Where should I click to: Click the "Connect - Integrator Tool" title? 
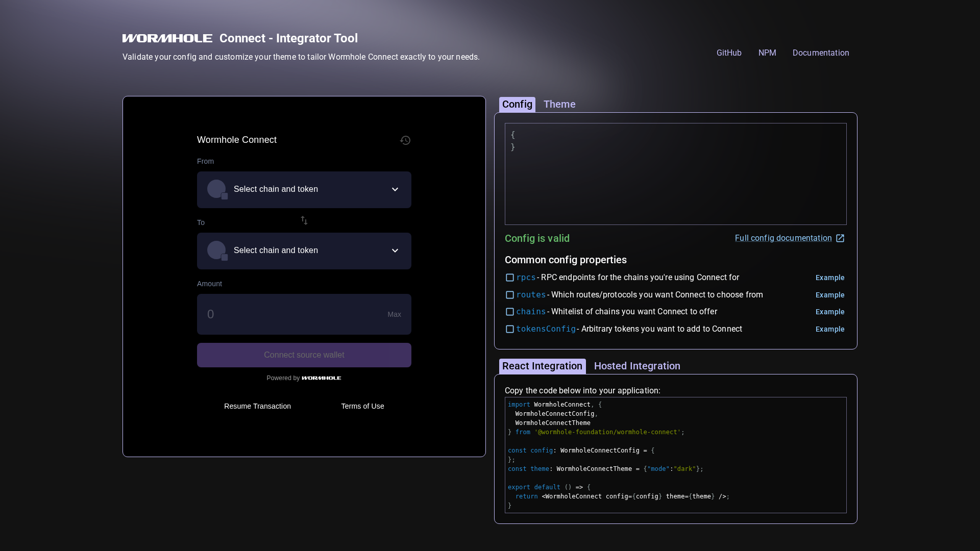tap(288, 38)
